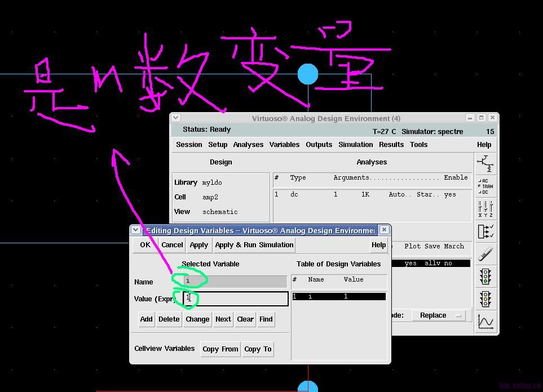This screenshot has width=543, height=392.
Task: Click the green traffic light Run icon
Action: [x=485, y=277]
